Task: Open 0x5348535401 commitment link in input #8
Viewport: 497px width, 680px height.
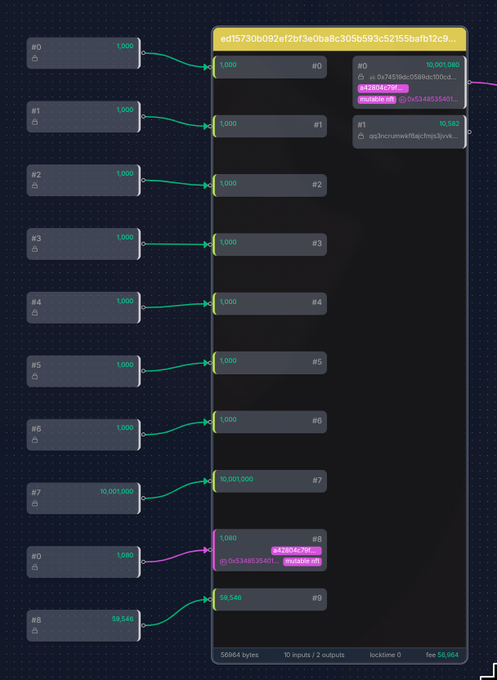Action: click(254, 561)
